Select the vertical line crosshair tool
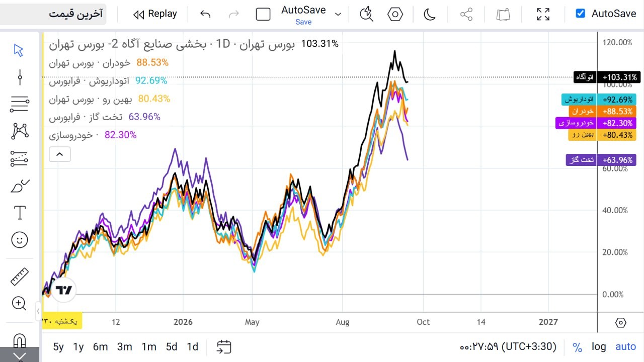The height and width of the screenshot is (362, 644). [19, 77]
